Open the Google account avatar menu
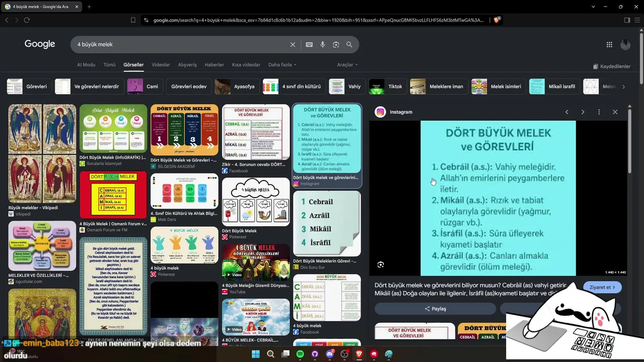Screen dimensions: 644x362 click(625, 44)
